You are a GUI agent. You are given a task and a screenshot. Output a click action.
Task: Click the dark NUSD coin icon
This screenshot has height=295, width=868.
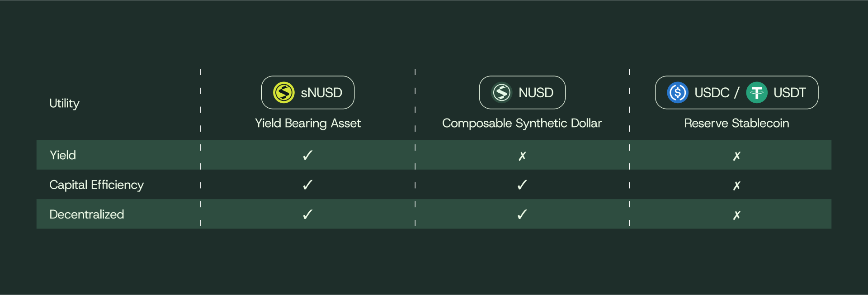pyautogui.click(x=501, y=92)
